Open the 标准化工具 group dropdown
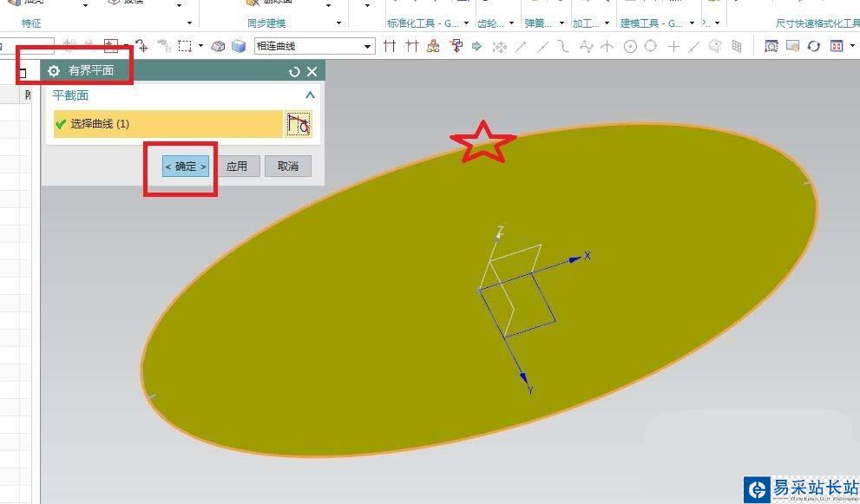This screenshot has width=860, height=504. click(x=466, y=23)
